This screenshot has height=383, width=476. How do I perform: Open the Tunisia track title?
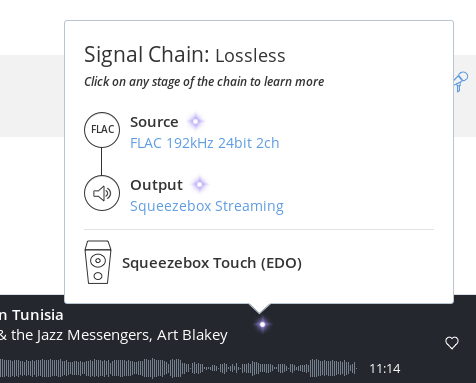pyautogui.click(x=32, y=315)
